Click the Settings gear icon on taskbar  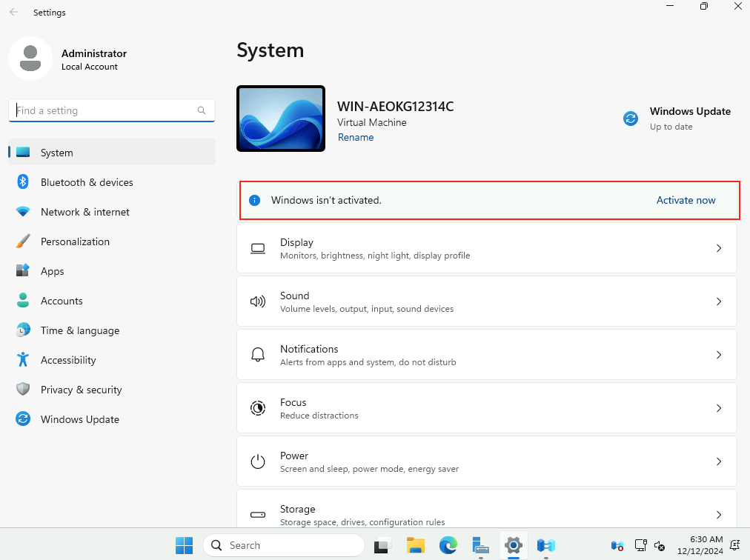(x=514, y=545)
